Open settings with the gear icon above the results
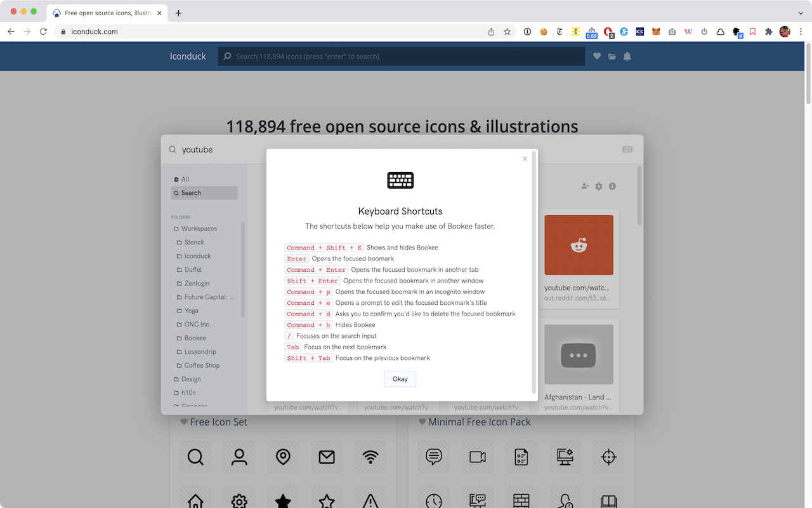 point(598,186)
